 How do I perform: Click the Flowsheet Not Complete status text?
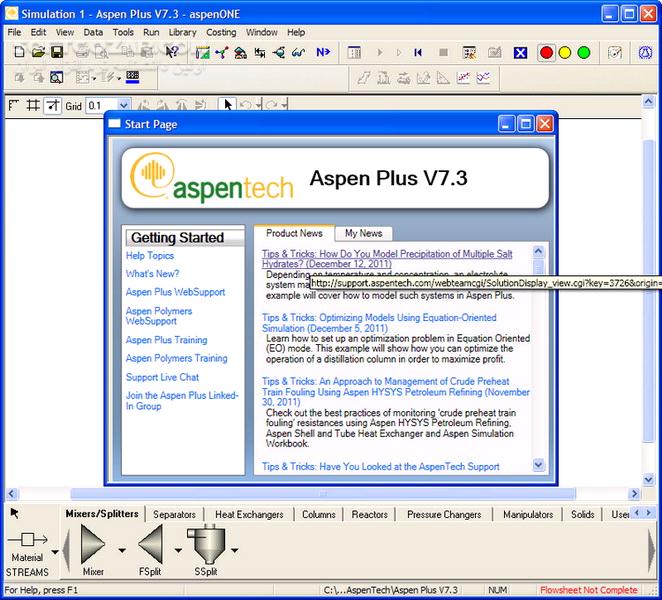click(589, 590)
